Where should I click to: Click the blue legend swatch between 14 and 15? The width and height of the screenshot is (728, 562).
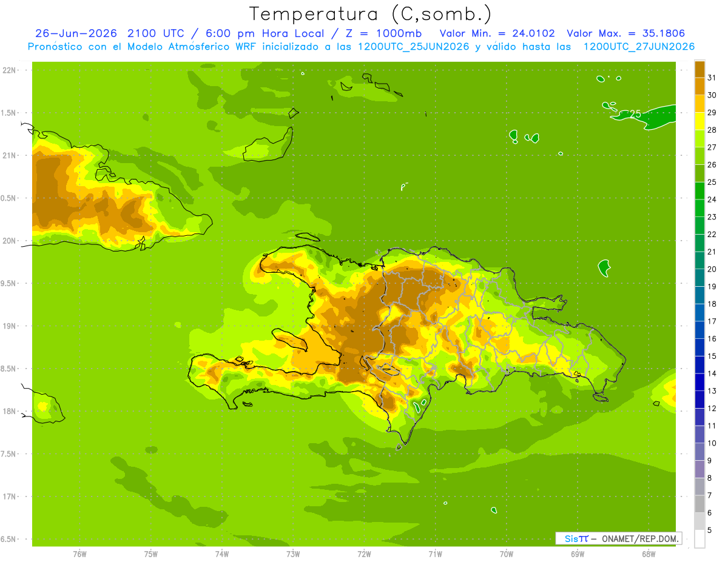[699, 365]
